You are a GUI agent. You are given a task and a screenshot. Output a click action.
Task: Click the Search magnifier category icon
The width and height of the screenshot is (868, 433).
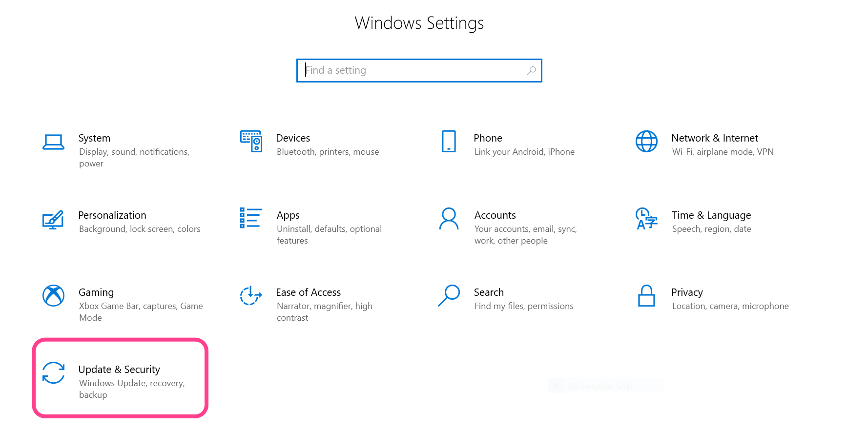(449, 296)
